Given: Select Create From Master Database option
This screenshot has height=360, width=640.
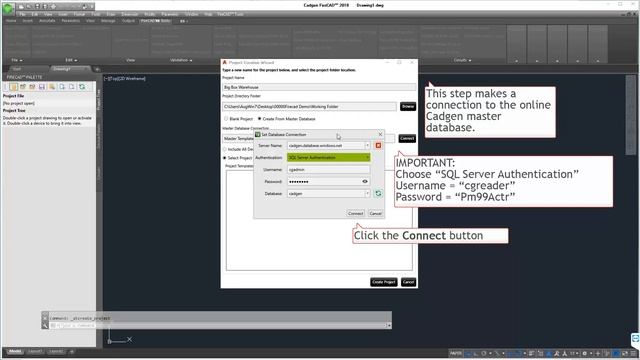Looking at the screenshot, I should [259, 119].
